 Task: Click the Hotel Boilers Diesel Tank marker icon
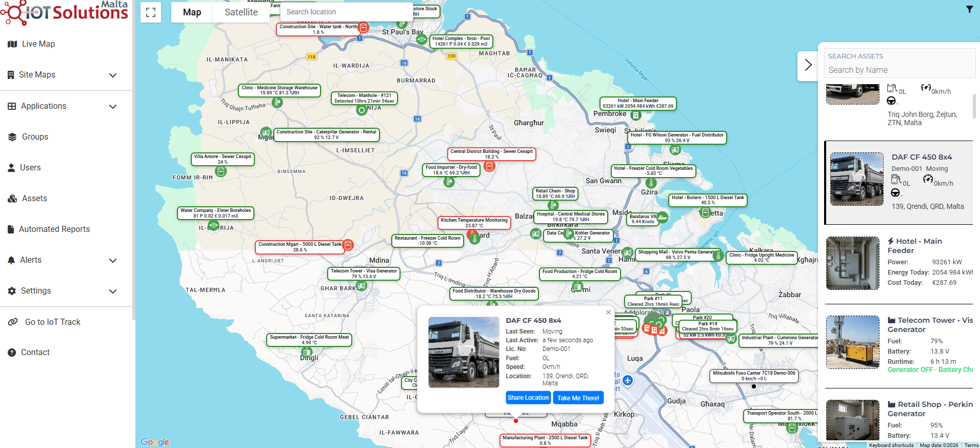tap(706, 212)
